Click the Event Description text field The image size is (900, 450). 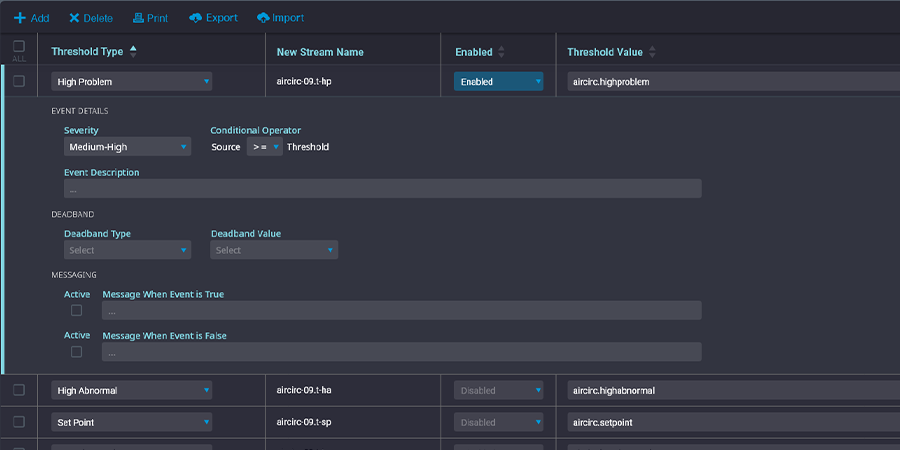(x=382, y=189)
